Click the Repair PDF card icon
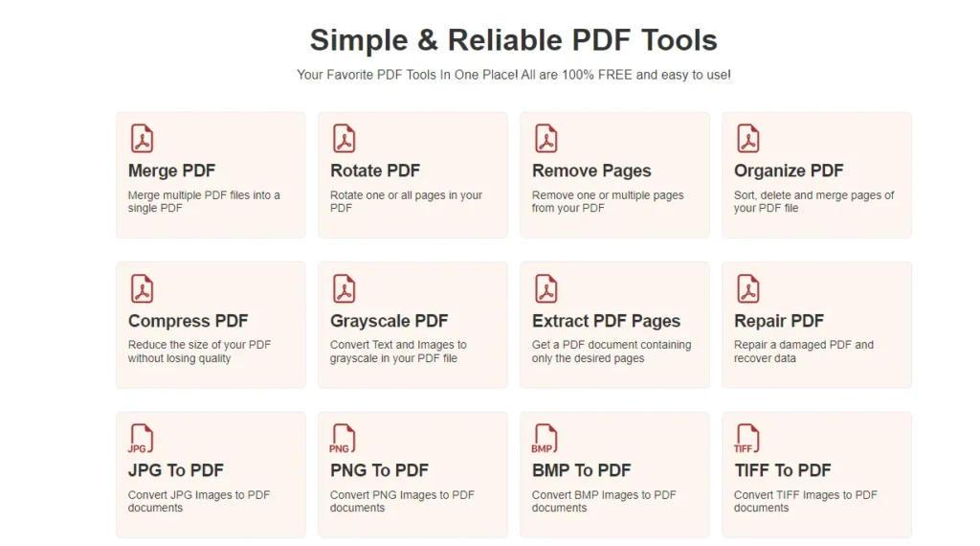 pyautogui.click(x=747, y=288)
